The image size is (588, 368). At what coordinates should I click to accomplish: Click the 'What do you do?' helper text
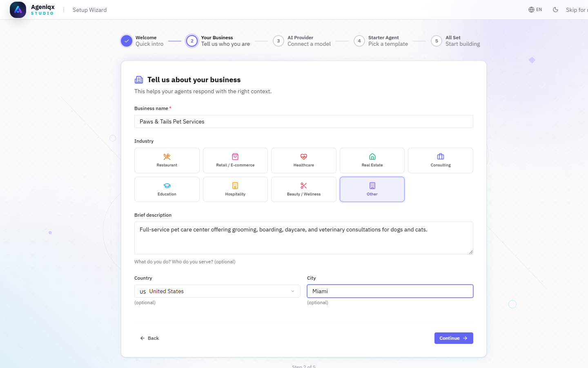pos(185,262)
